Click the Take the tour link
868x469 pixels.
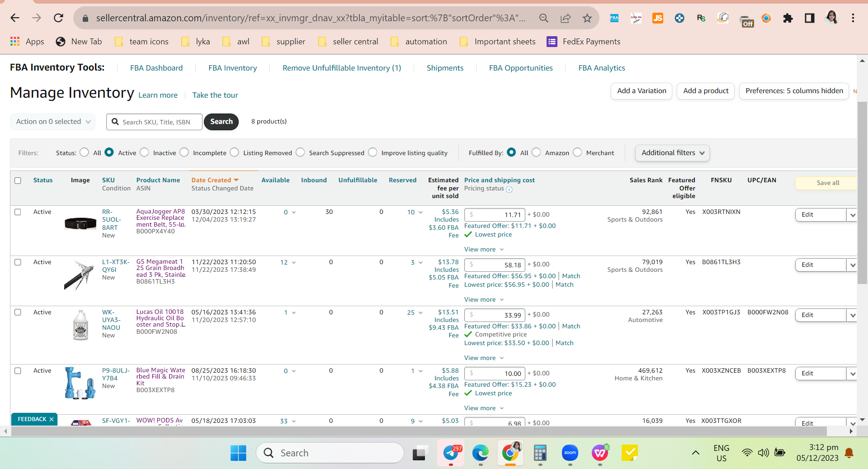tap(215, 95)
